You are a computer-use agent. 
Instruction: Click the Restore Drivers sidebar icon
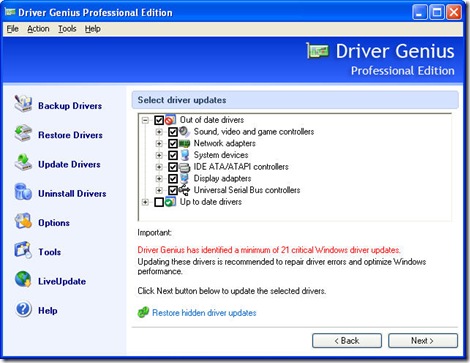coord(23,133)
